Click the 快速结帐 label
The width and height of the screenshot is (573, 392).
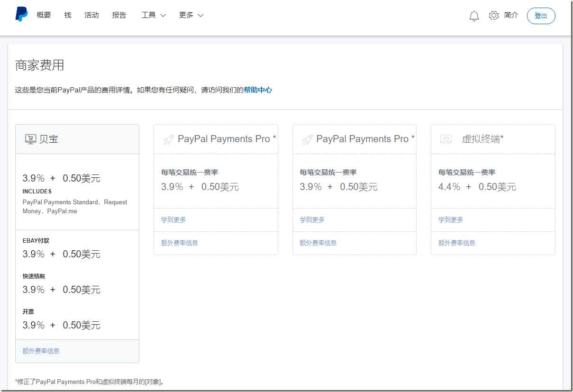[34, 276]
